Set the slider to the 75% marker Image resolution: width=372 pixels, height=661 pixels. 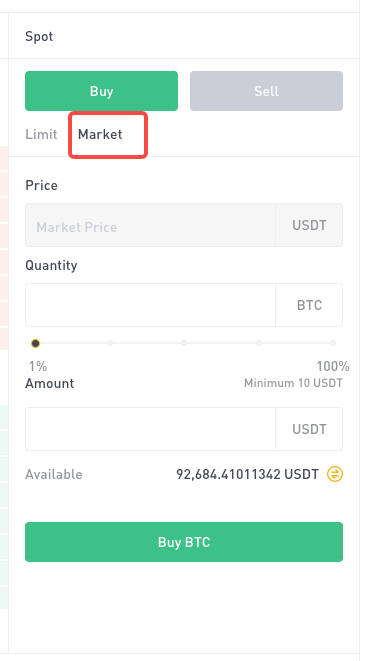(x=259, y=343)
